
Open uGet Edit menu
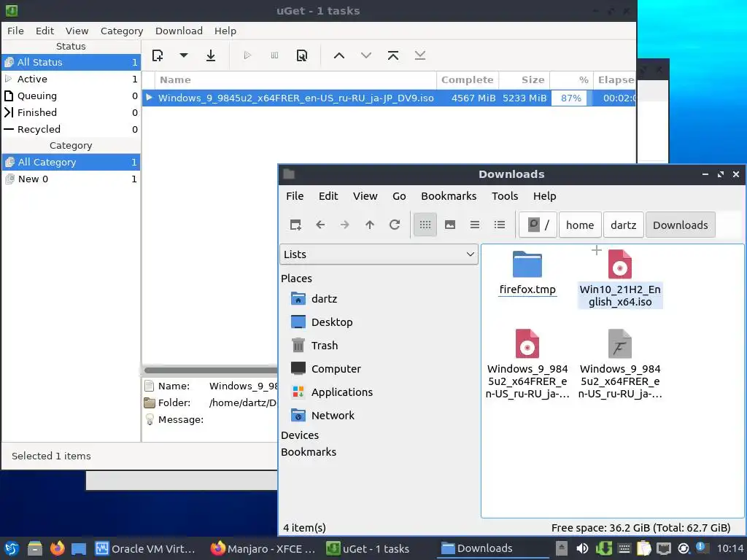tap(44, 31)
